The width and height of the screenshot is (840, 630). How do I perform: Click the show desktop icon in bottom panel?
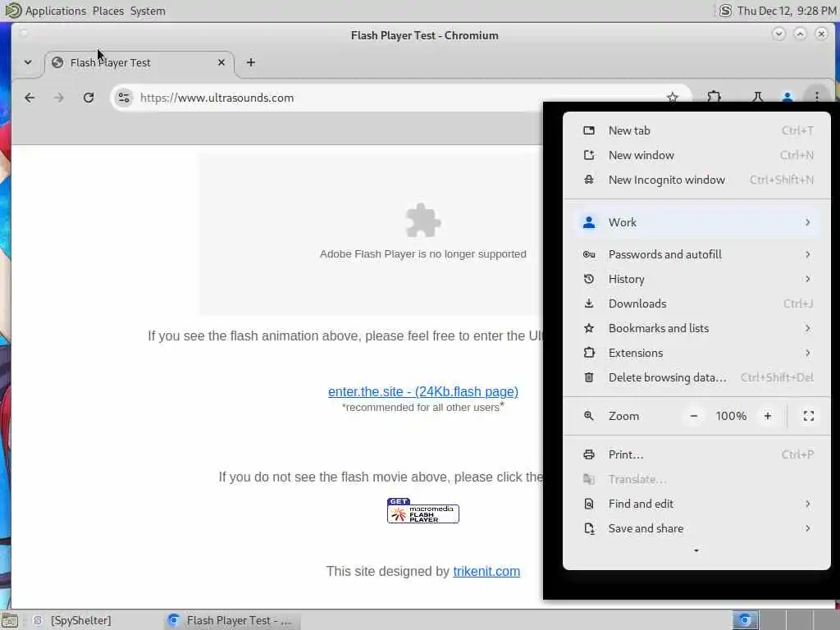10,620
